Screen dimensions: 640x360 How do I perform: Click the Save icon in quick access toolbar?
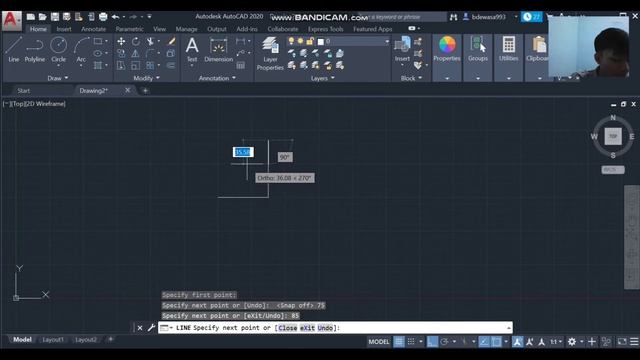point(55,17)
